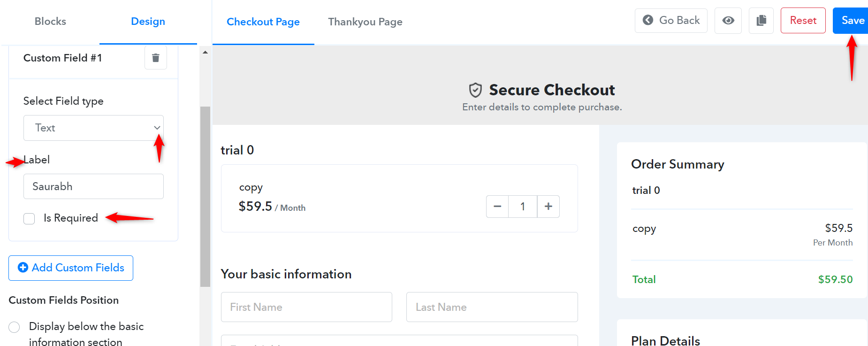Click the left-arrow icon in Go Back
The height and width of the screenshot is (346, 868).
point(648,20)
